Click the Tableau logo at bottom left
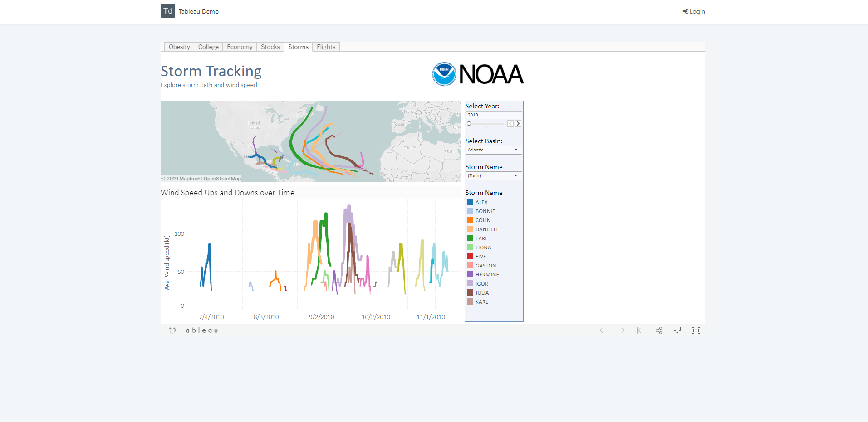The width and height of the screenshot is (868, 422). pos(193,330)
